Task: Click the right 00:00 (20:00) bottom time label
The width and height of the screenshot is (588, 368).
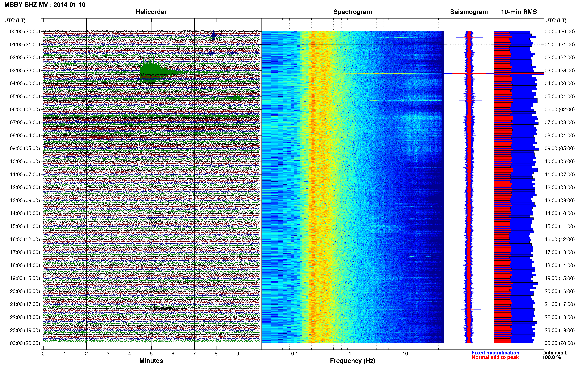Action: tap(560, 343)
